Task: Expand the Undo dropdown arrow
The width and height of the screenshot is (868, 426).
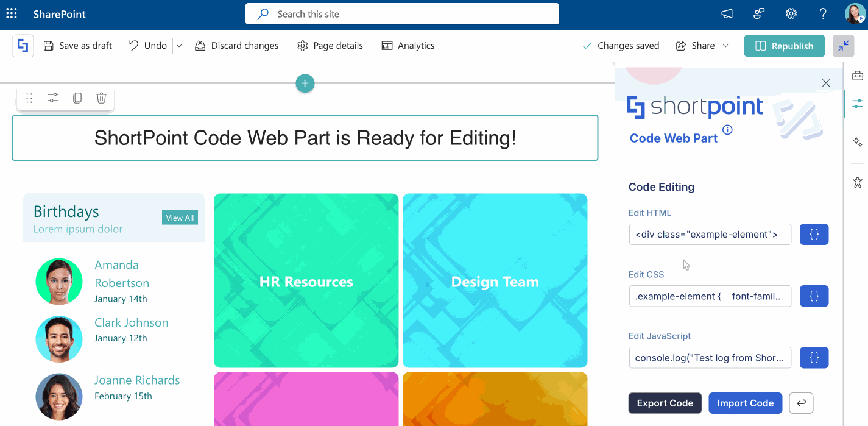Action: pyautogui.click(x=179, y=46)
